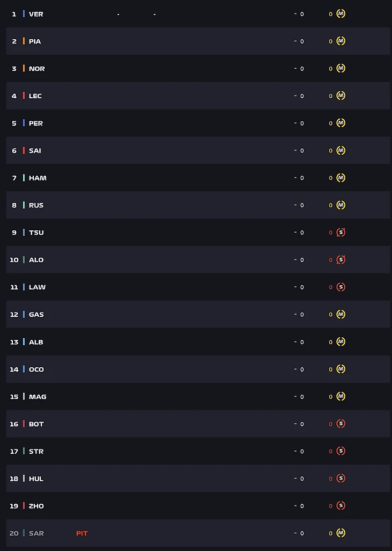The image size is (392, 551).
Task: Click Russell's teal team color bar
Action: (24, 205)
